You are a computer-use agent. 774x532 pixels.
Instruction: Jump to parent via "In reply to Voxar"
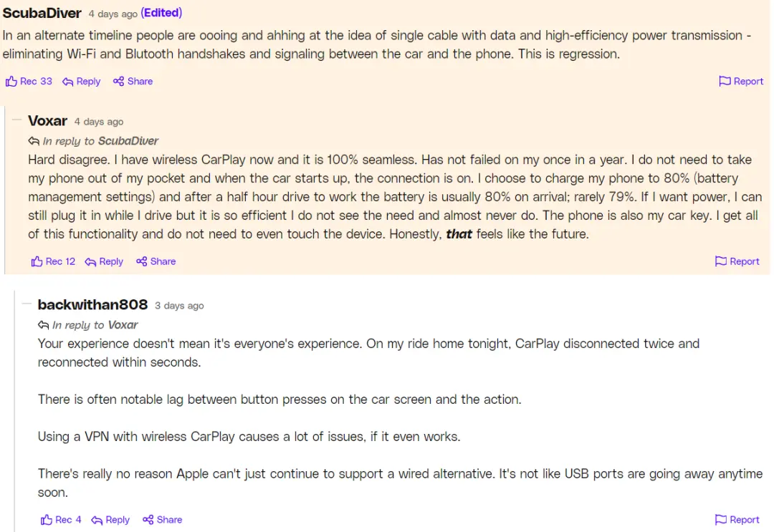point(95,325)
